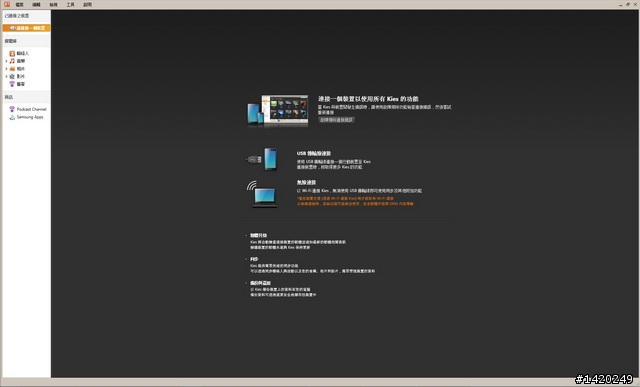The height and width of the screenshot is (387, 640).
Task: Expand the Videos library tree arrow
Action: 6,76
